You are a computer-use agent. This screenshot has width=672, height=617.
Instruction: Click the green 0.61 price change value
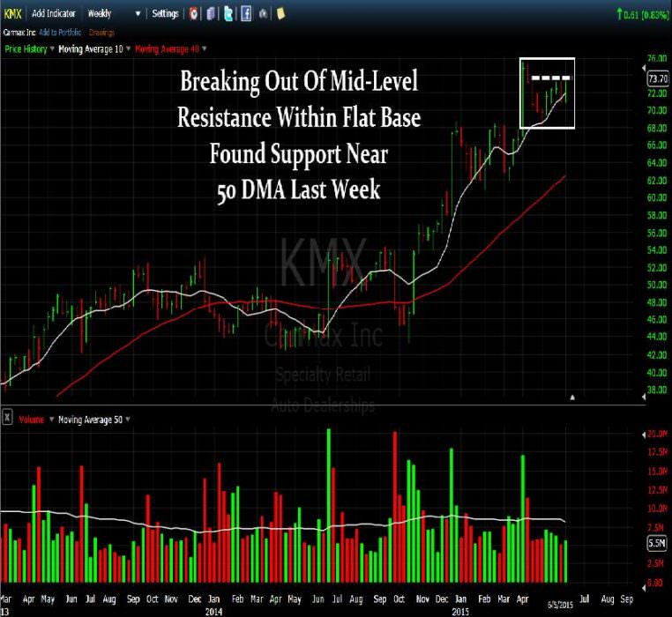click(x=631, y=16)
